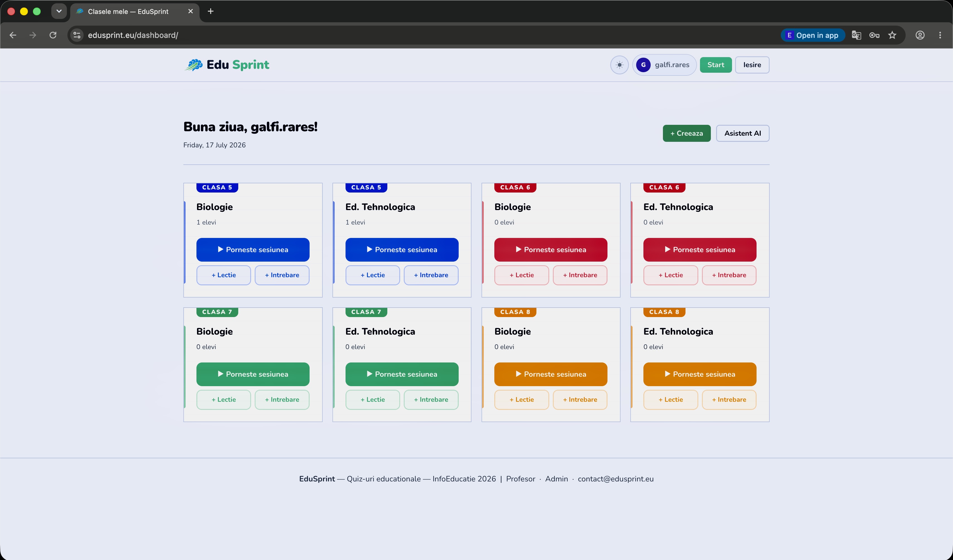Open a new tab with plus
Screen dimensions: 953x560
pos(211,11)
